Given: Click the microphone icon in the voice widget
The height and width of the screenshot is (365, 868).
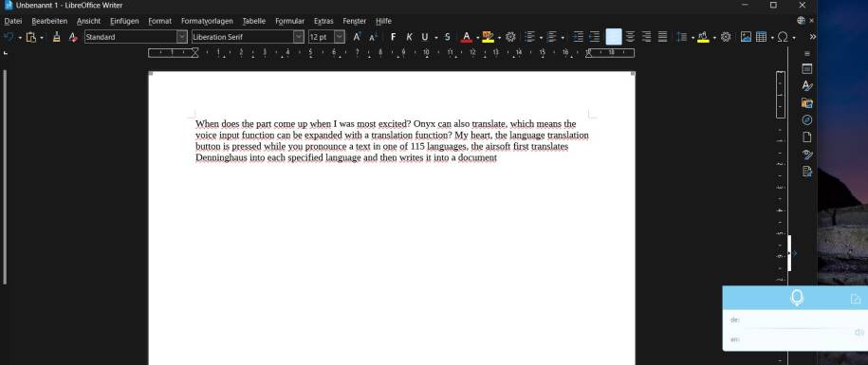Looking at the screenshot, I should coord(797,298).
